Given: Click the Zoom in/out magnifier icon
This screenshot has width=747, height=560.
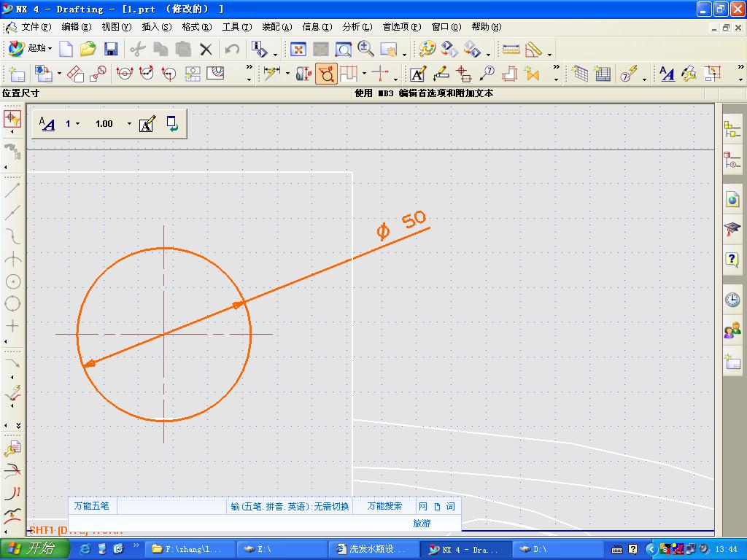Looking at the screenshot, I should point(365,49).
